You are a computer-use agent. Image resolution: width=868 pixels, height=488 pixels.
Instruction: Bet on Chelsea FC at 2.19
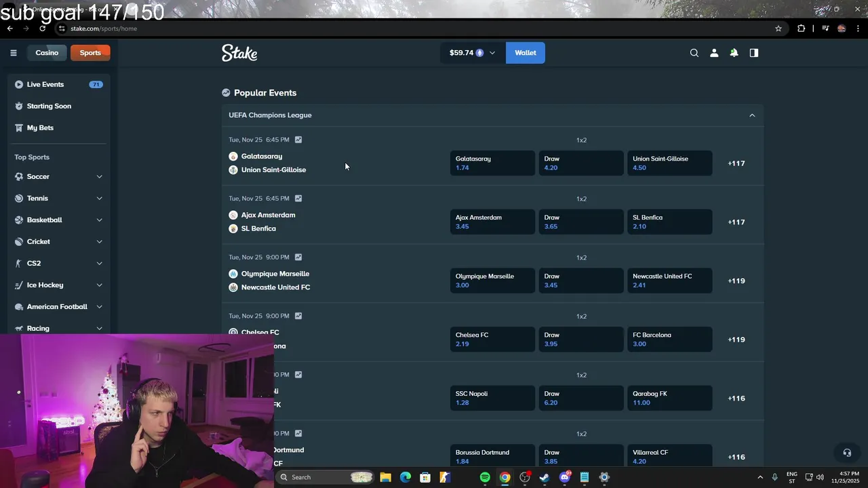(492, 340)
